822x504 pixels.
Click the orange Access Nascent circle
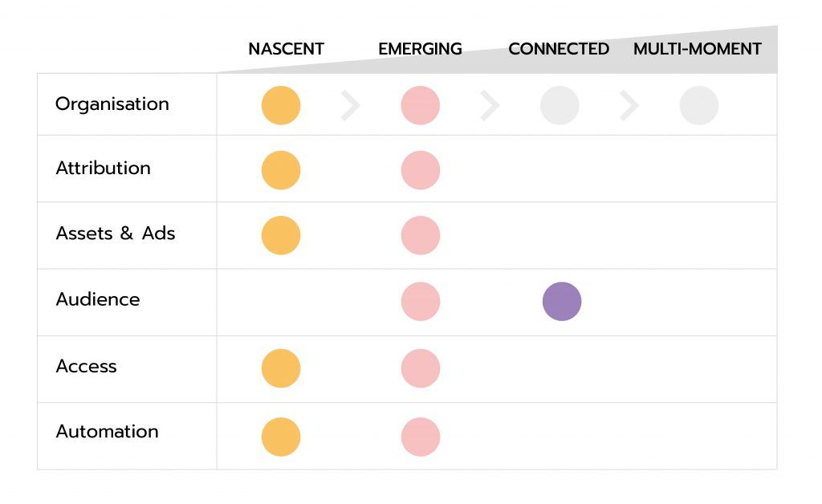tap(281, 368)
